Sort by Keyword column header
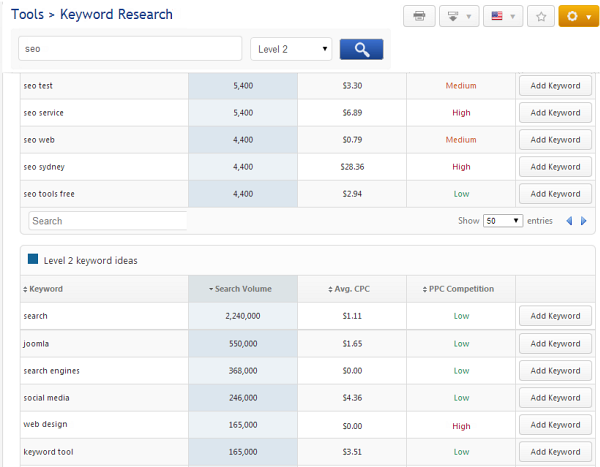Viewport: 600px width, 467px height. pos(46,289)
